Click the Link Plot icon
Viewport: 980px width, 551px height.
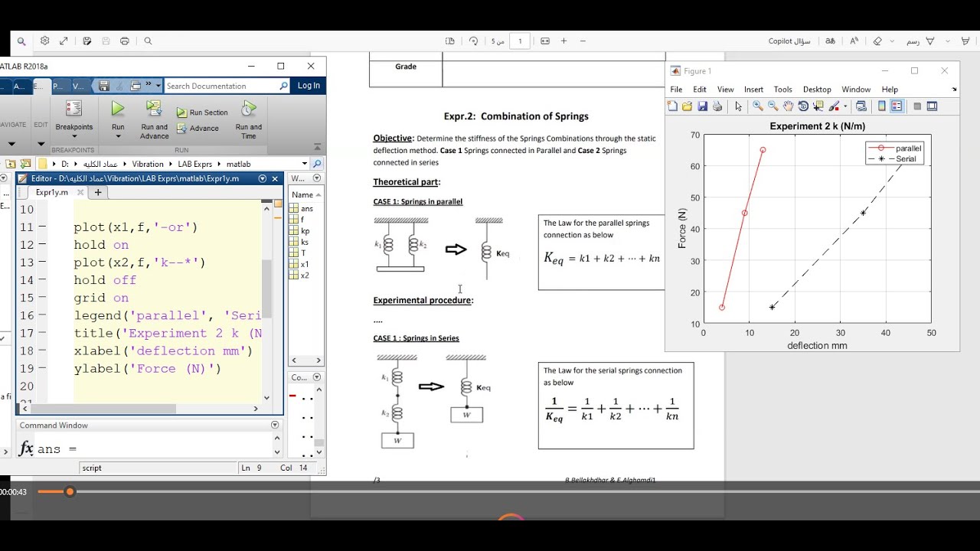861,106
